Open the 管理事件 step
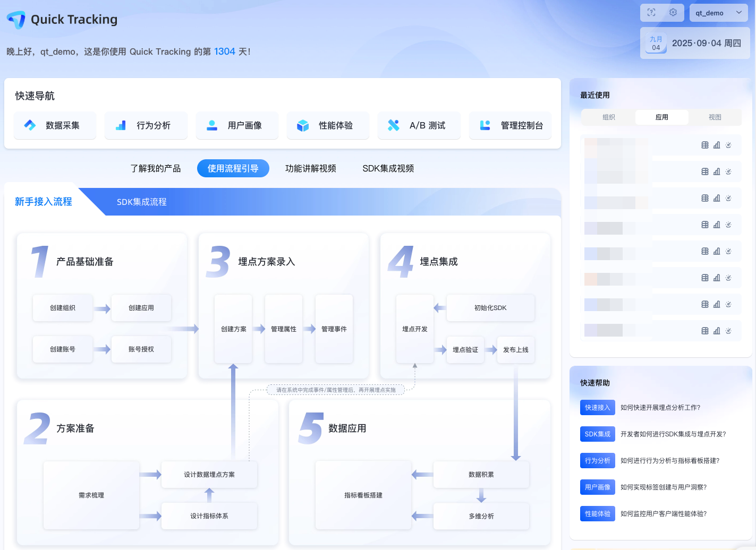The height and width of the screenshot is (550, 756). 334,329
